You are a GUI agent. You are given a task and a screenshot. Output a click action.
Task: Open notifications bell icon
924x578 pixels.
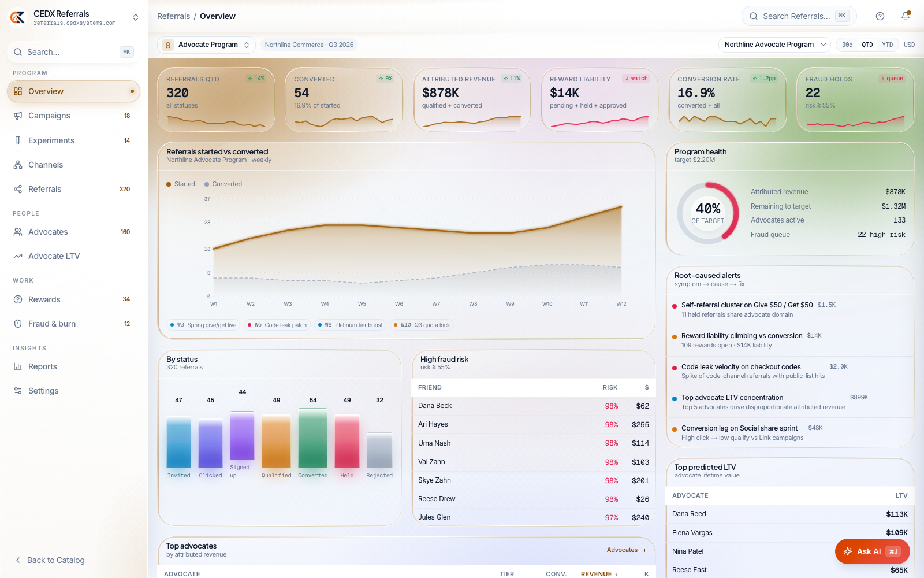point(906,16)
